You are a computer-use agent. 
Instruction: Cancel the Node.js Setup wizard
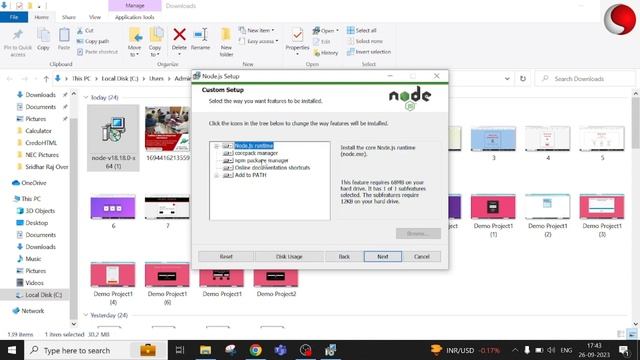coord(422,256)
